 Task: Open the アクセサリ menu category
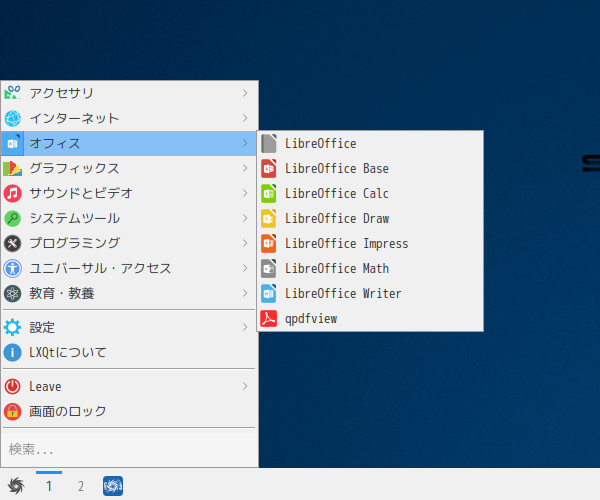(x=129, y=93)
